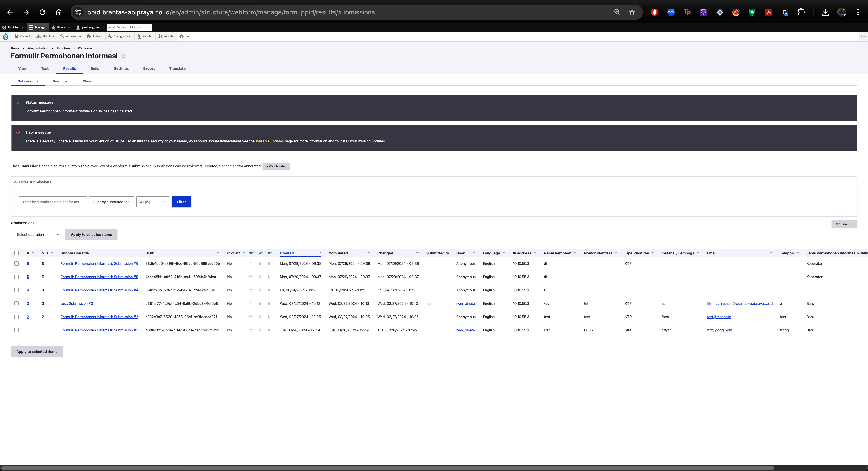Tick the checkbox for Submission #1
Screen dimensions: 868x471
point(17,330)
